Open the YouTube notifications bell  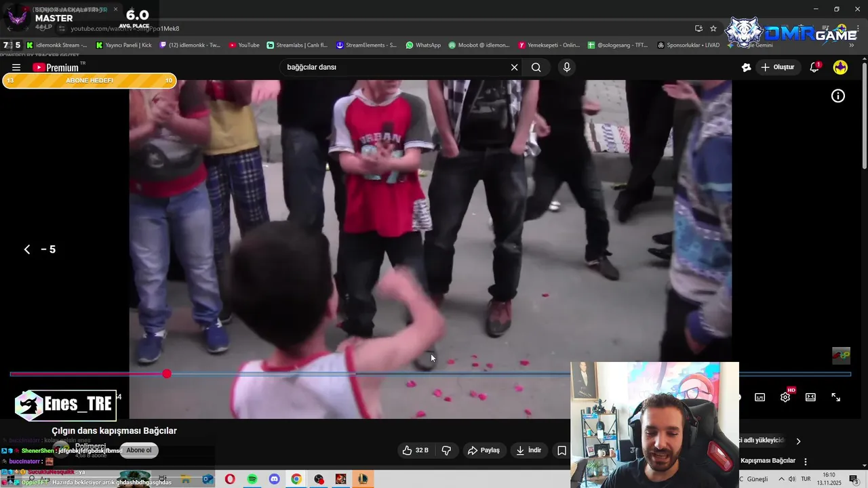point(815,67)
